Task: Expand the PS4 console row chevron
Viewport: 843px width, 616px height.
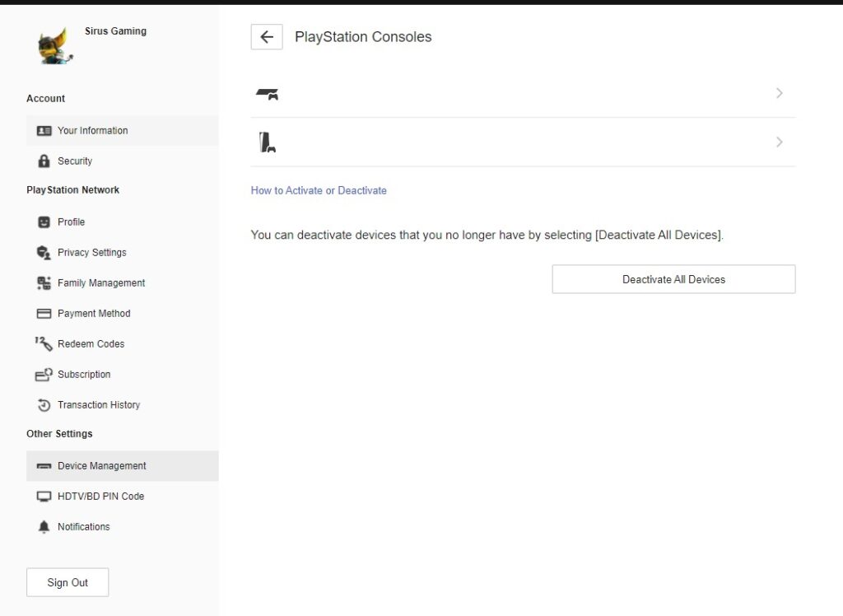Action: (x=779, y=94)
